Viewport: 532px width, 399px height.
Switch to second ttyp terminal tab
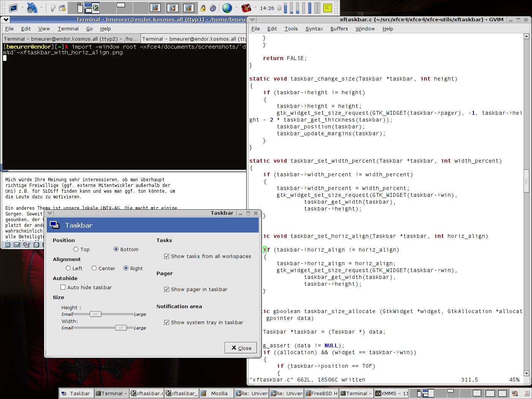[x=194, y=39]
